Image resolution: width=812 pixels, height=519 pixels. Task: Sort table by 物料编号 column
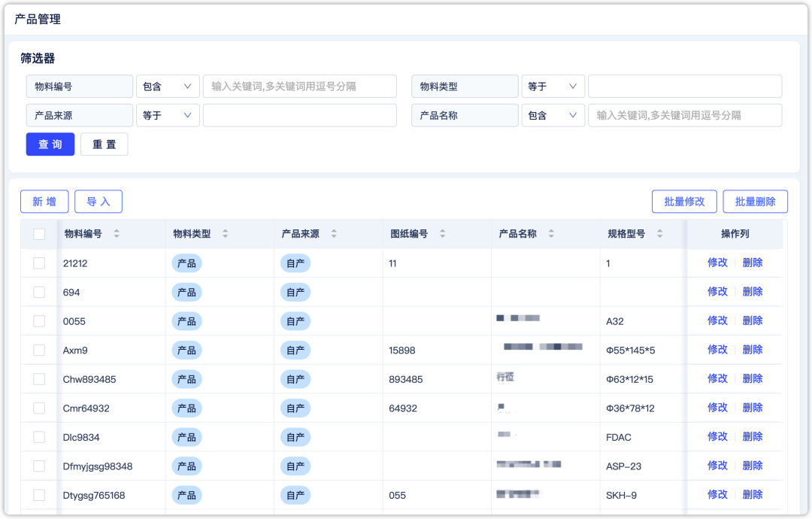point(117,234)
